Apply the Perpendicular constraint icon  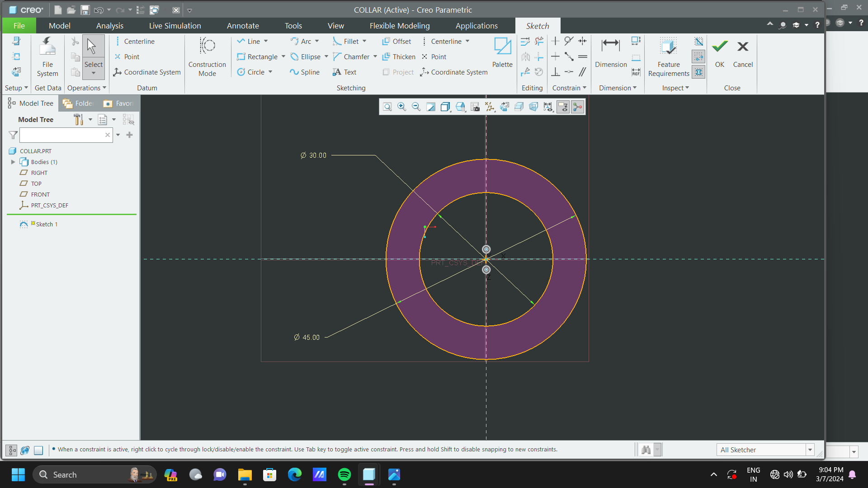555,72
